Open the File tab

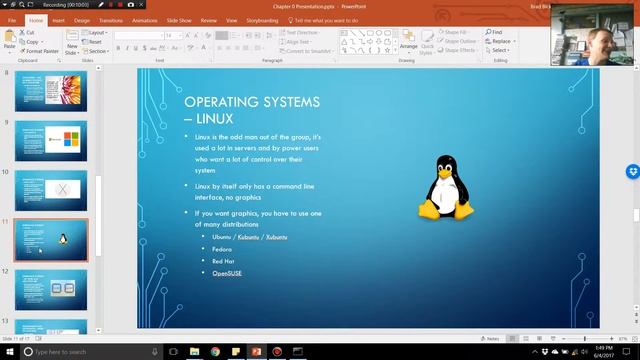(x=12, y=20)
